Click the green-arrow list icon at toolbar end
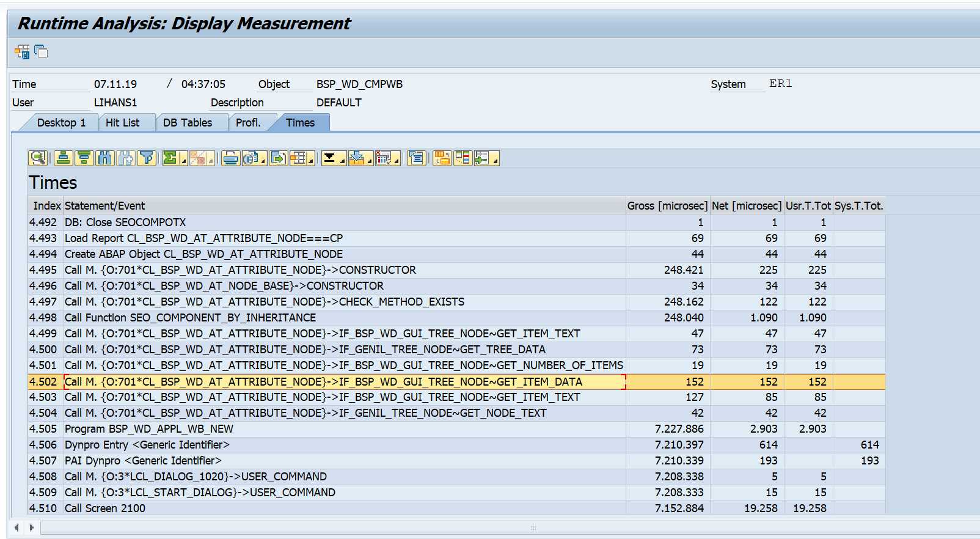The image size is (980, 539). [x=482, y=158]
